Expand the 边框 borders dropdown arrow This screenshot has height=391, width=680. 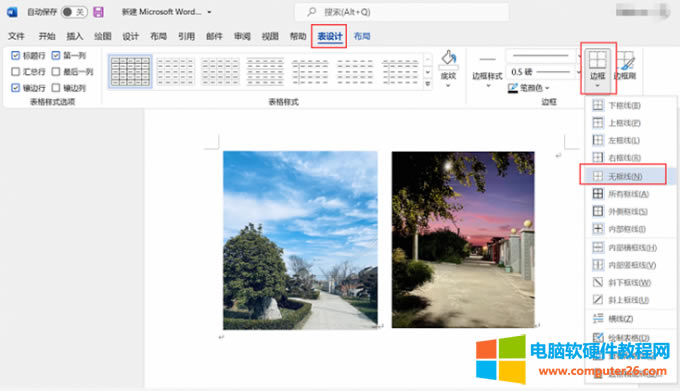point(597,86)
